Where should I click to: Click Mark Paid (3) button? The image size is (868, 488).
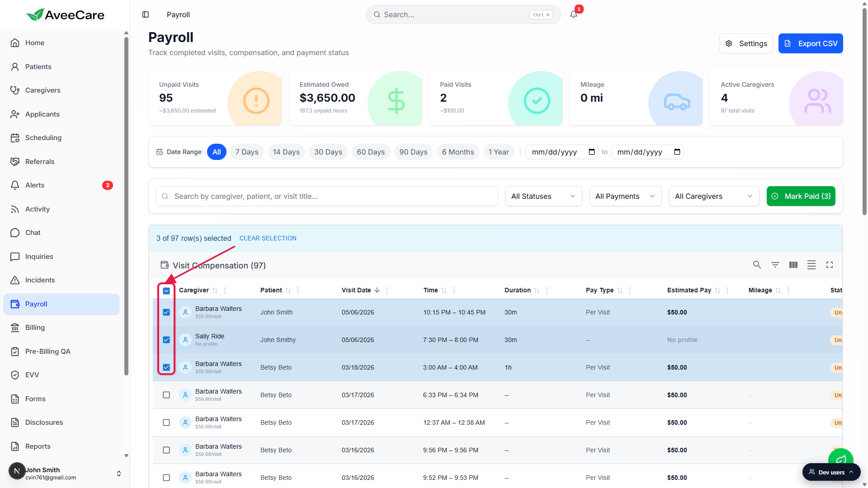click(x=801, y=196)
